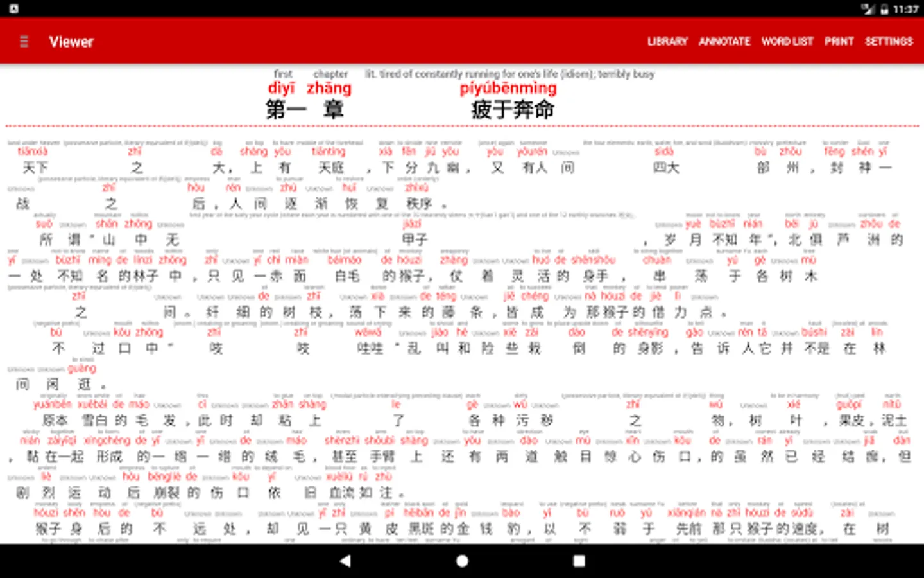Tap the word 身影
The width and height of the screenshot is (924, 578).
pyautogui.click(x=650, y=348)
